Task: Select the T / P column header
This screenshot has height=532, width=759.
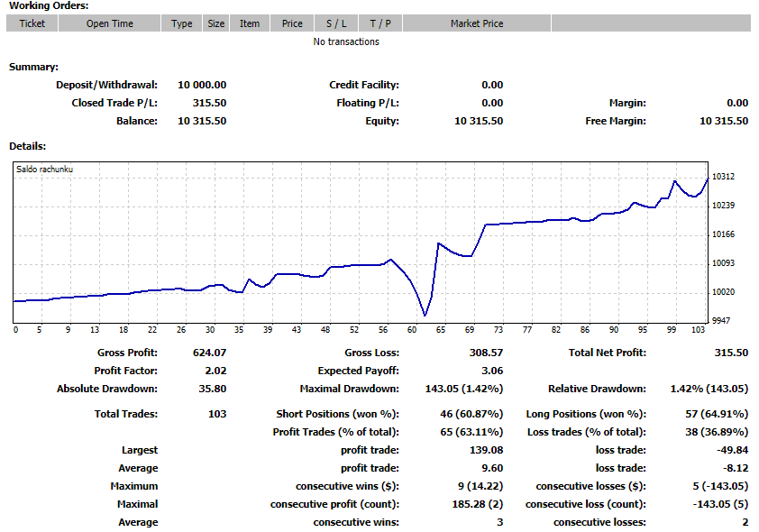Action: click(379, 23)
